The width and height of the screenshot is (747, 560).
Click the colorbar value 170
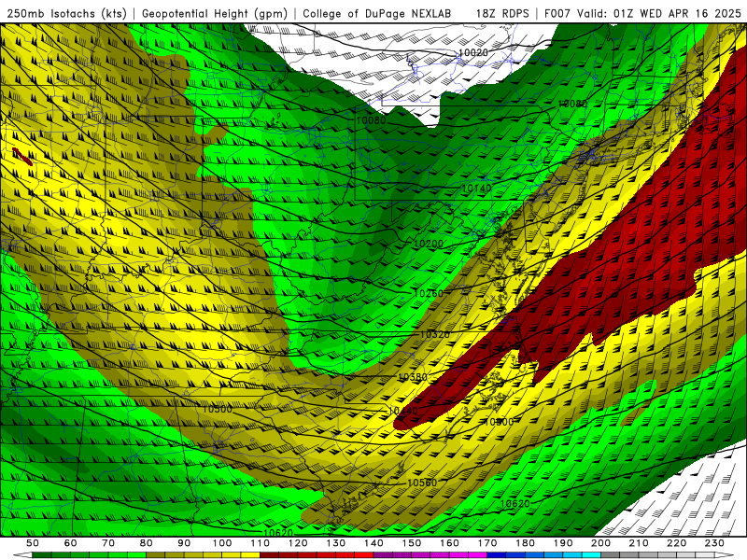pyautogui.click(x=487, y=543)
